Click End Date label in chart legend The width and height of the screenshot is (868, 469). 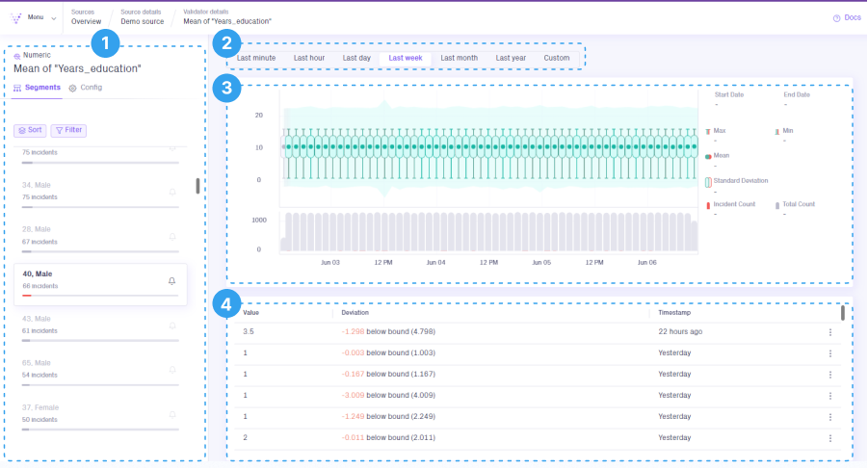(x=797, y=95)
